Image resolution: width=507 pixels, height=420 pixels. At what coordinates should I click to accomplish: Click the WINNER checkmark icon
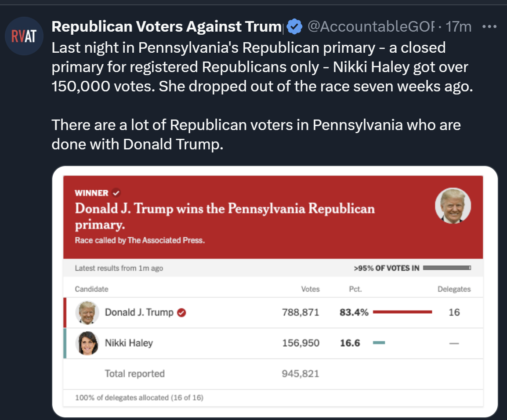[x=116, y=193]
